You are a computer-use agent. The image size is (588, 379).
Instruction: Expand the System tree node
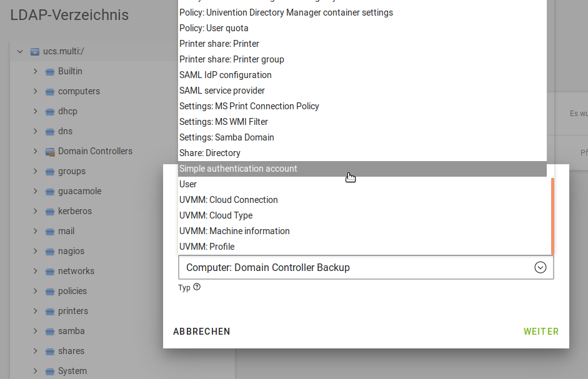(x=35, y=371)
